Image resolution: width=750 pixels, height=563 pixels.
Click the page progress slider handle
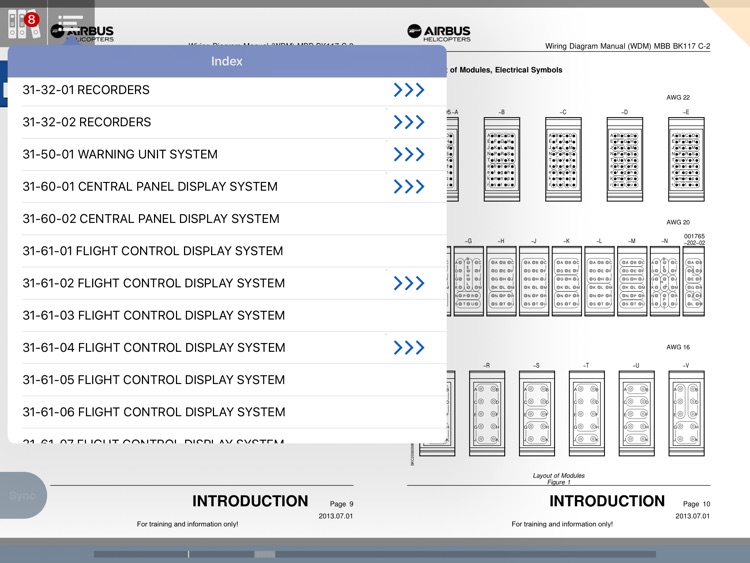tap(265, 554)
